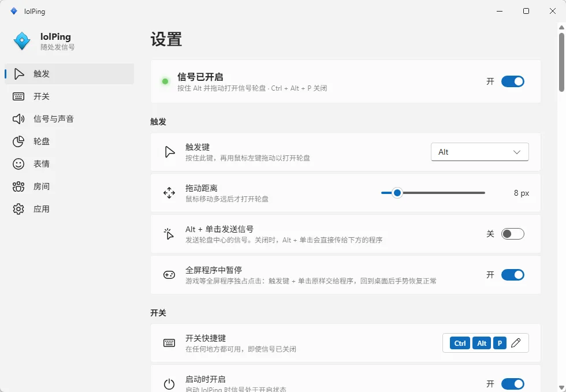Click the green status dot beside 信号已开启
566x392 pixels.
165,81
